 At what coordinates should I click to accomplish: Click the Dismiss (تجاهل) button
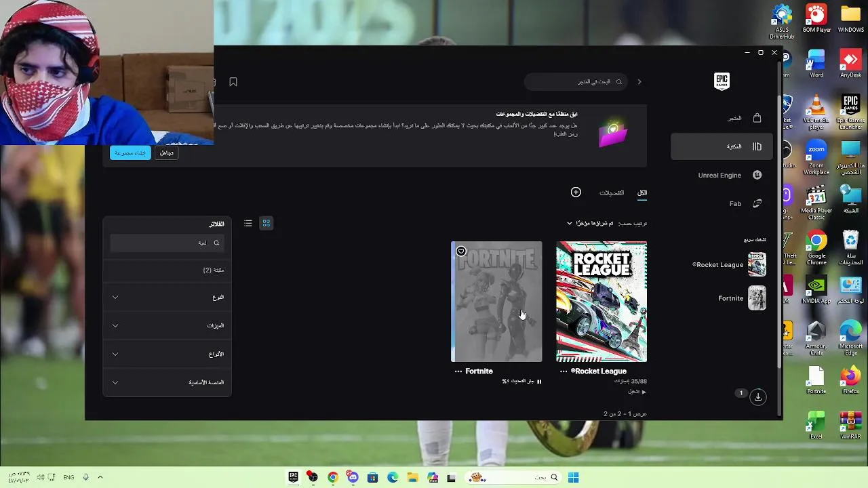(167, 153)
